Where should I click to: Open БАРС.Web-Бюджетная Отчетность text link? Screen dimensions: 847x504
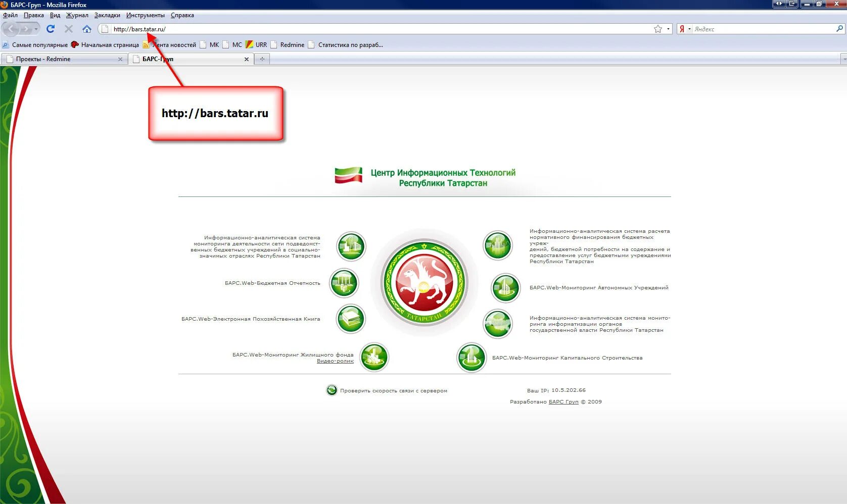pyautogui.click(x=272, y=283)
